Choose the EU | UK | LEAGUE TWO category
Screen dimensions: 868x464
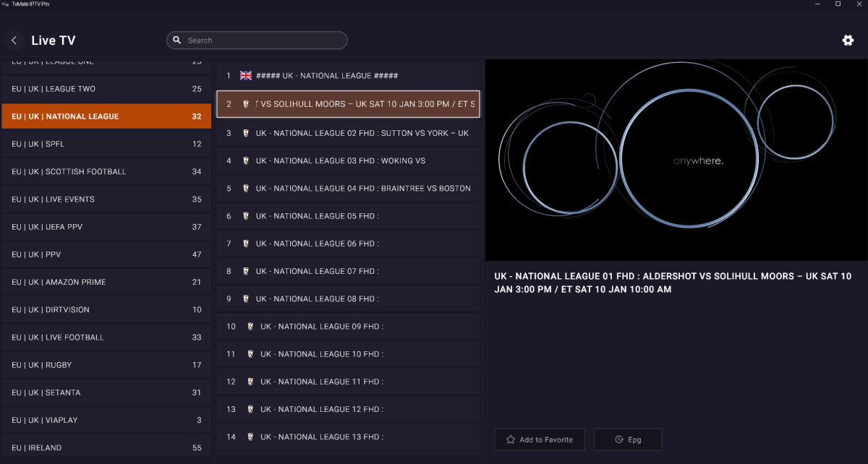click(106, 89)
